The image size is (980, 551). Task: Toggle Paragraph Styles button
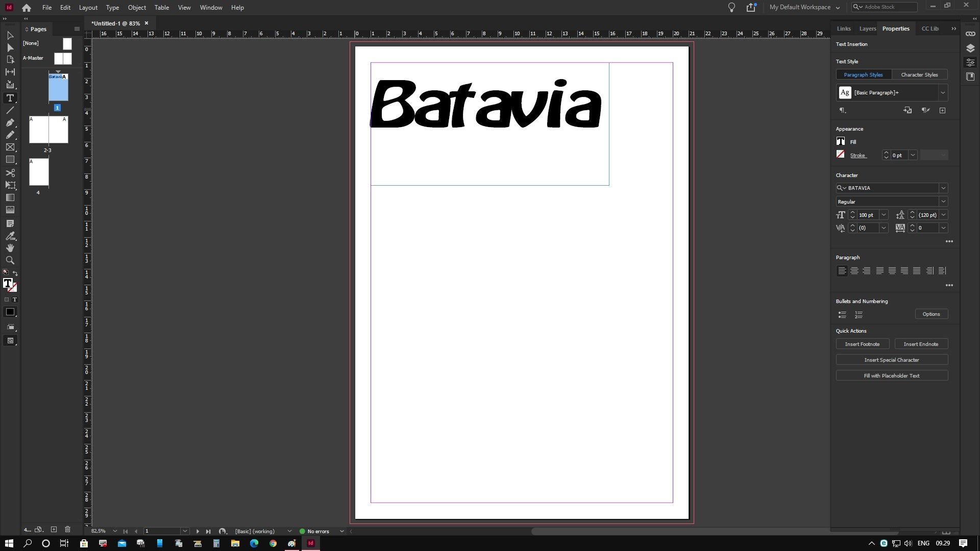click(x=863, y=74)
